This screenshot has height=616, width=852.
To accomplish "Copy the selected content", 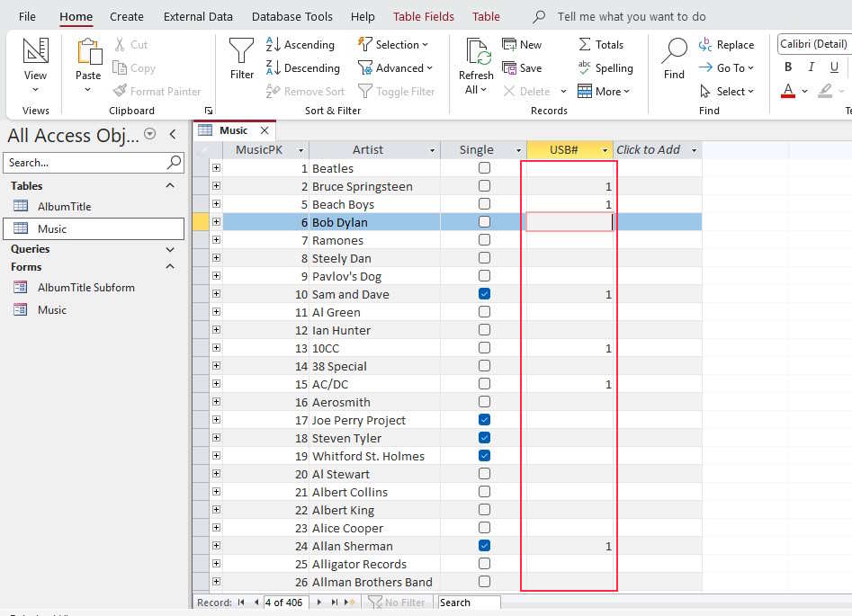I will [x=134, y=68].
